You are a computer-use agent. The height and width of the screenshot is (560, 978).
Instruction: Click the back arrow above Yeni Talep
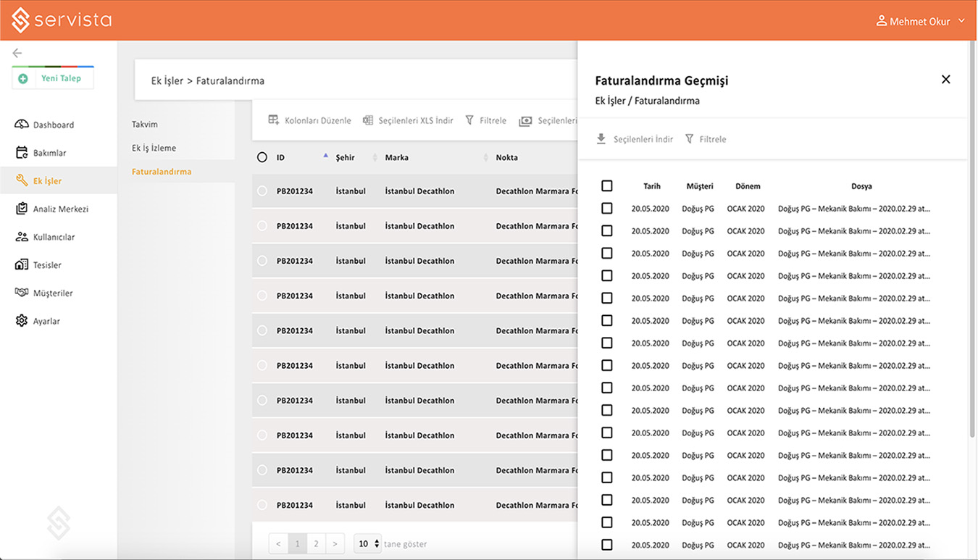point(17,53)
